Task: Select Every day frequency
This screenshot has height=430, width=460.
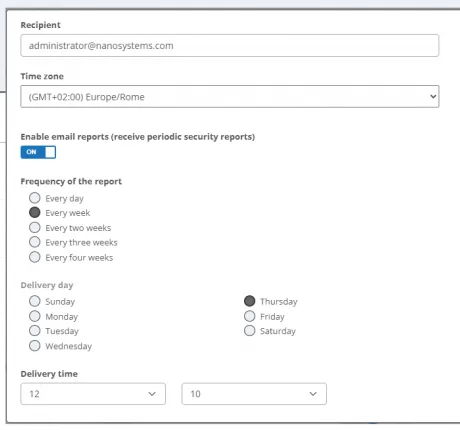Action: coord(35,198)
